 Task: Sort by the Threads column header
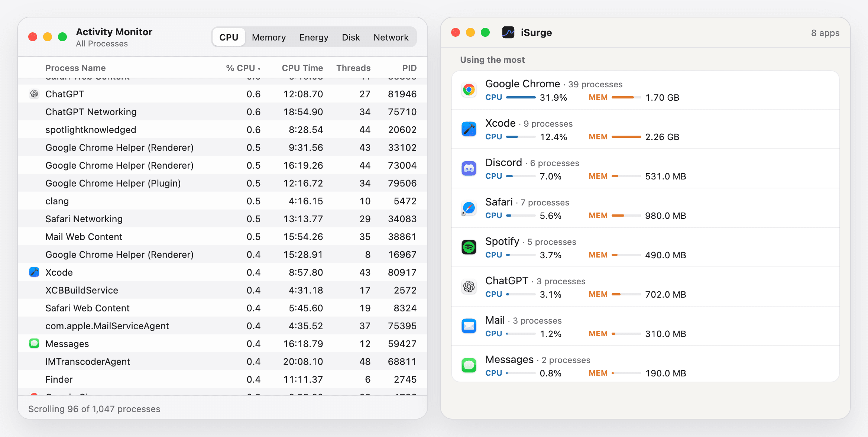pos(353,68)
